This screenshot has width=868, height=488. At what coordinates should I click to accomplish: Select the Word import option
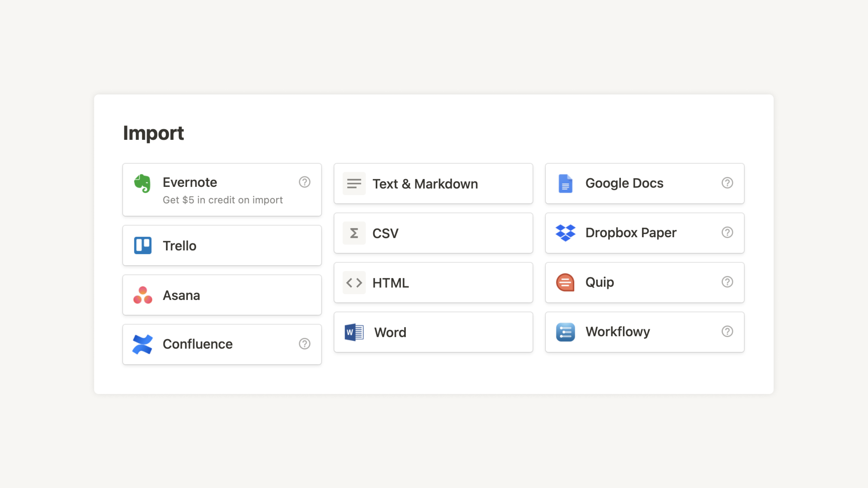pyautogui.click(x=433, y=332)
